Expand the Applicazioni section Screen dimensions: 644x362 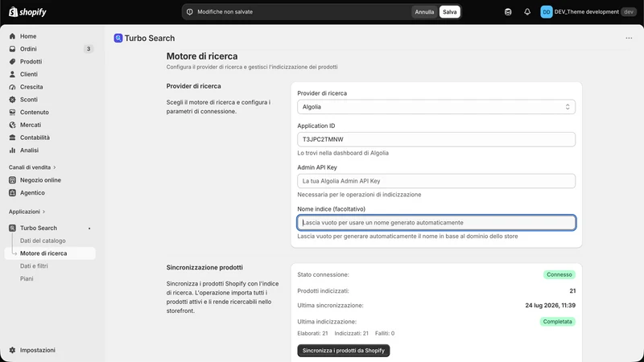point(27,212)
